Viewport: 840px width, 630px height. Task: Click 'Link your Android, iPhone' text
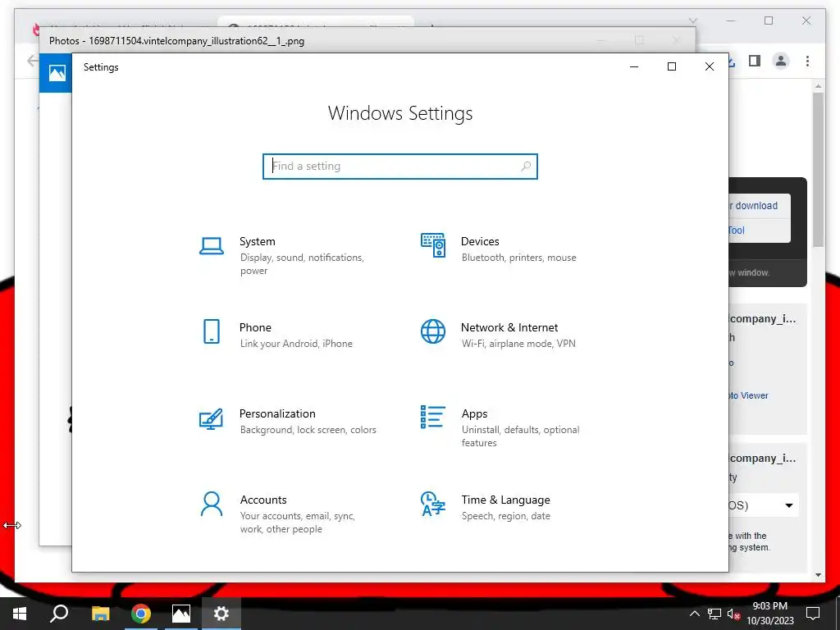click(x=296, y=344)
